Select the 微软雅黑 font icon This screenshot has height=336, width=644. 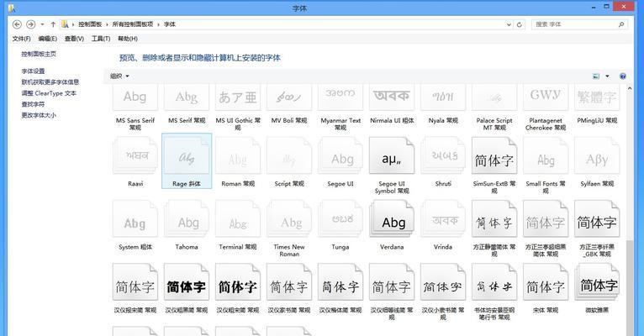point(597,282)
